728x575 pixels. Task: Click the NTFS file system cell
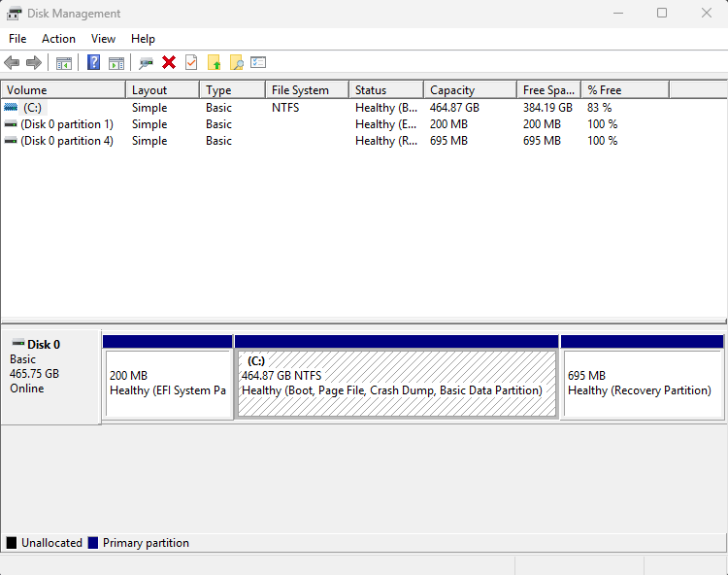(x=285, y=107)
